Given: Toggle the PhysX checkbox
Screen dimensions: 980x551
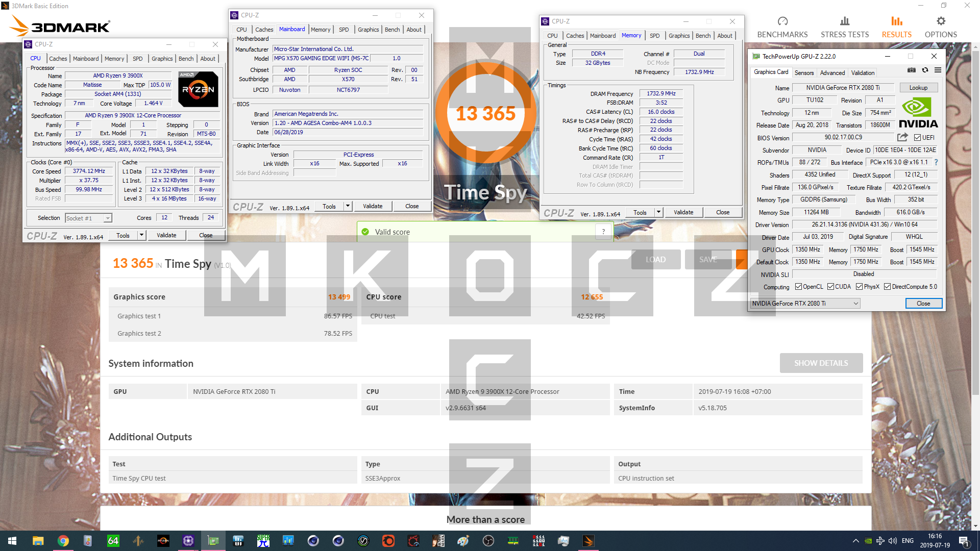Looking at the screenshot, I should tap(859, 287).
